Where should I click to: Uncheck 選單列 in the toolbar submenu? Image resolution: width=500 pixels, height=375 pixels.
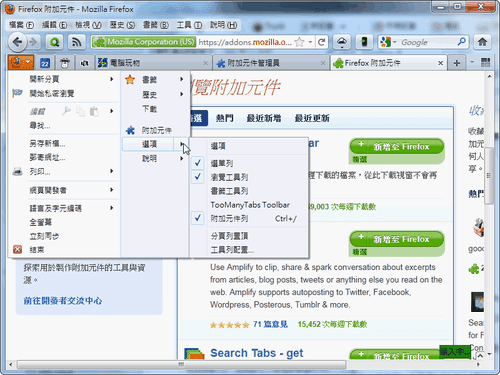click(x=249, y=163)
